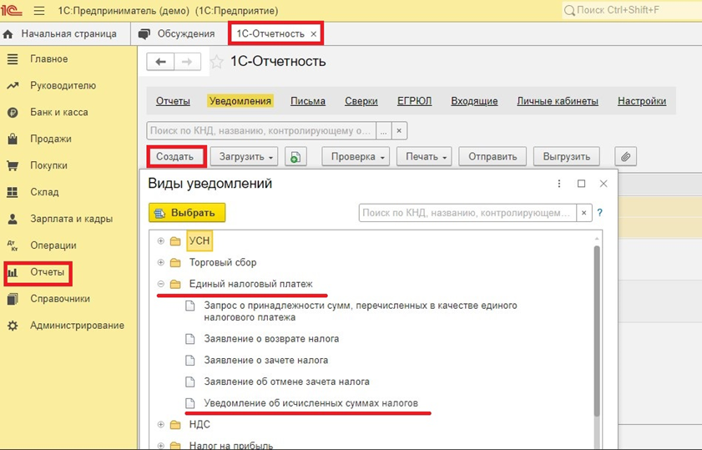Click the Продажи bag icon
The height and width of the screenshot is (450, 702).
(x=13, y=139)
